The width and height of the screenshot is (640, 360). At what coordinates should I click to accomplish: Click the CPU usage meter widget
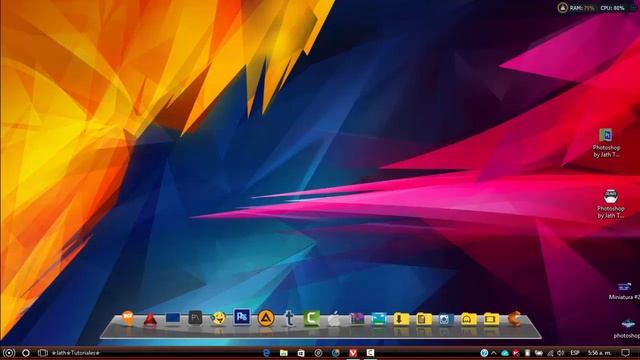click(612, 8)
